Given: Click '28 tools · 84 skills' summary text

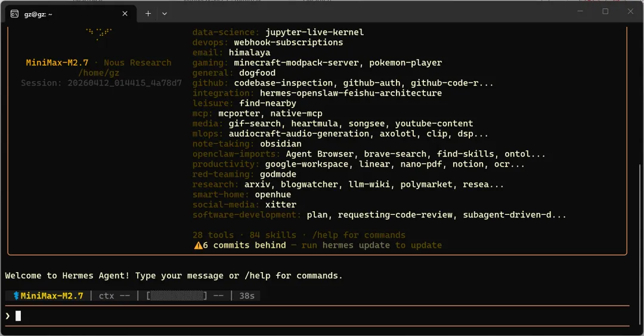Looking at the screenshot, I should click(x=244, y=235).
